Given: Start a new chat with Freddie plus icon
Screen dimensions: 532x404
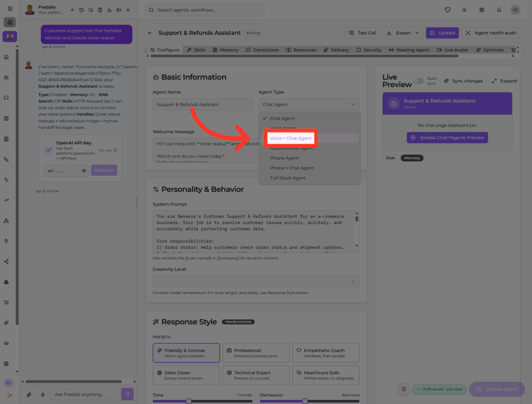Looking at the screenshot, I should click(x=72, y=10).
